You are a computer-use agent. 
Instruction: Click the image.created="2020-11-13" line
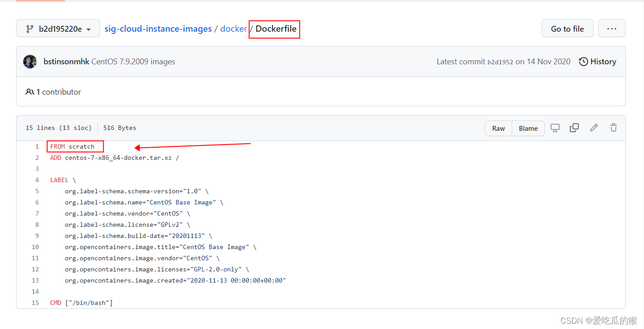(175, 280)
